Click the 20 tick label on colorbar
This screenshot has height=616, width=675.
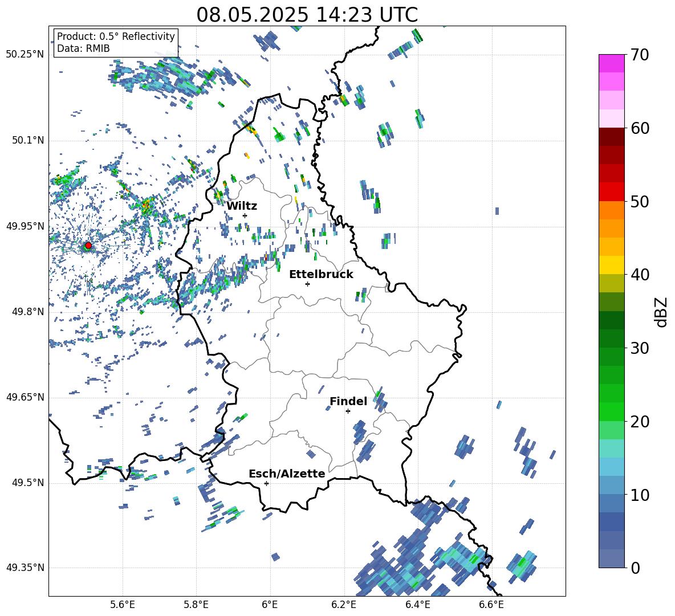[640, 422]
